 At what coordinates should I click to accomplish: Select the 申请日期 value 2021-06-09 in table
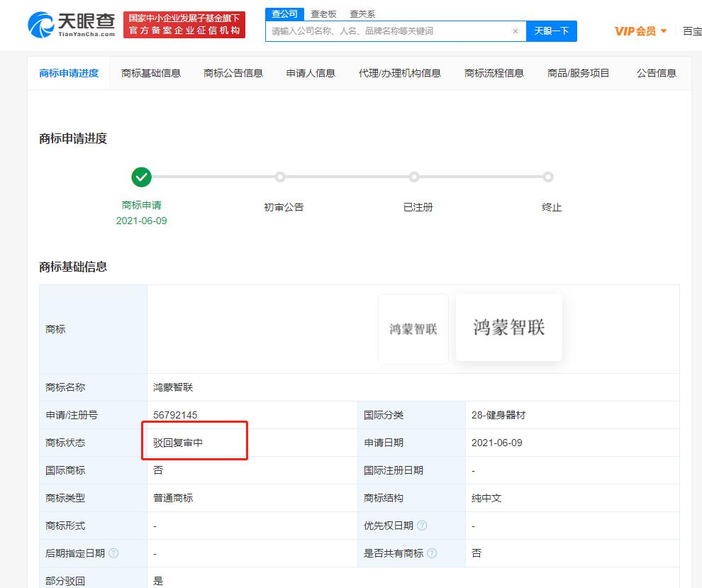(497, 443)
